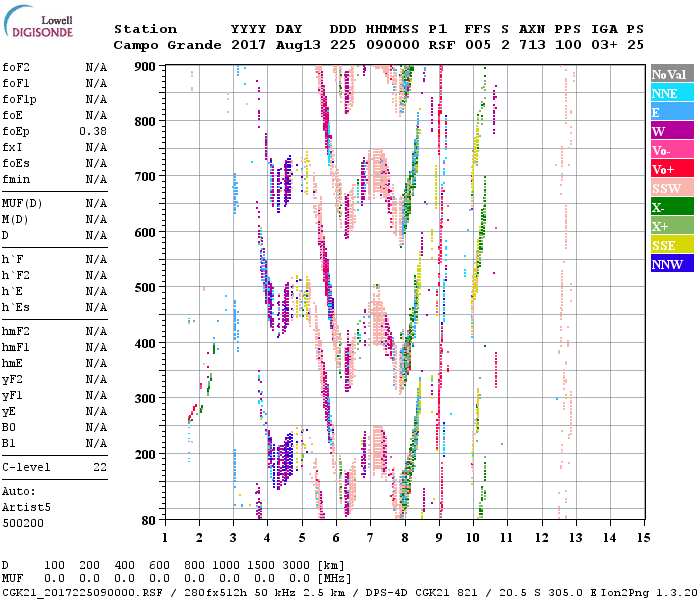Click the Campo Grande station name
The width and height of the screenshot is (700, 600).
167,45
